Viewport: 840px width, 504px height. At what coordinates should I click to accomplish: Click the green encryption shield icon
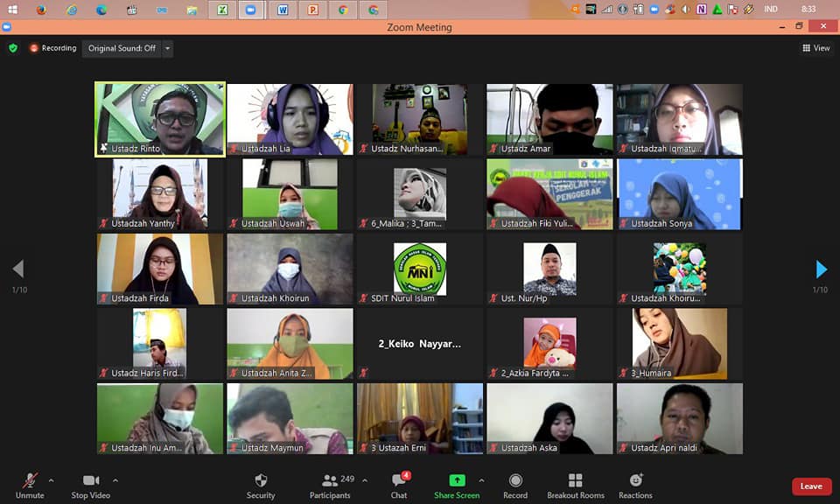point(13,48)
